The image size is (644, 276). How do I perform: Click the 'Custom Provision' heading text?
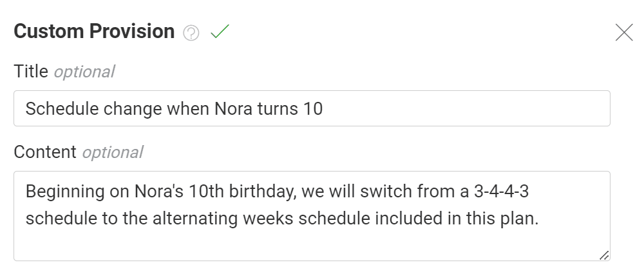click(94, 31)
